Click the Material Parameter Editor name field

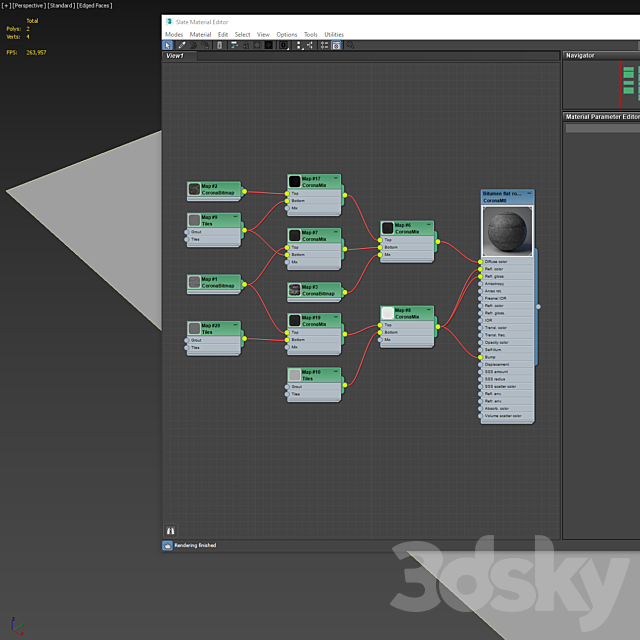[x=603, y=128]
